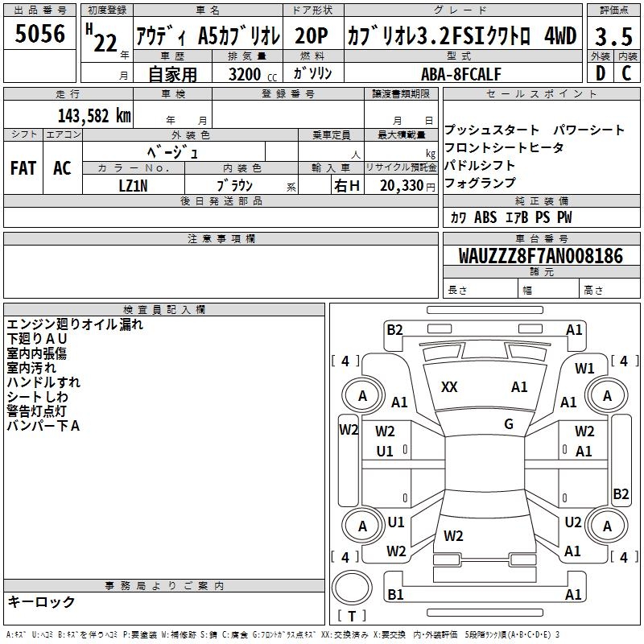Click the G windshield glass mark
Viewport: 644px width, 644px height.
[509, 424]
